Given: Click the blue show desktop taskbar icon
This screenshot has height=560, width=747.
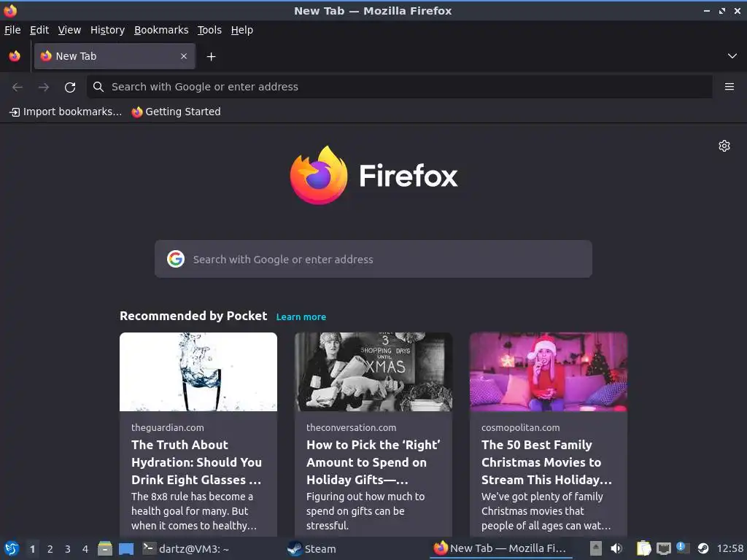Looking at the screenshot, I should [x=125, y=549].
